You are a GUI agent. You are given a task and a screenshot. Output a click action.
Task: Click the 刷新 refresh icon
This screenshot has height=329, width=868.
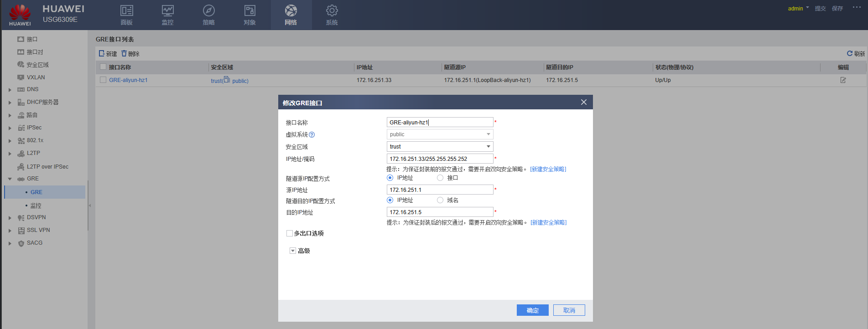(x=850, y=54)
